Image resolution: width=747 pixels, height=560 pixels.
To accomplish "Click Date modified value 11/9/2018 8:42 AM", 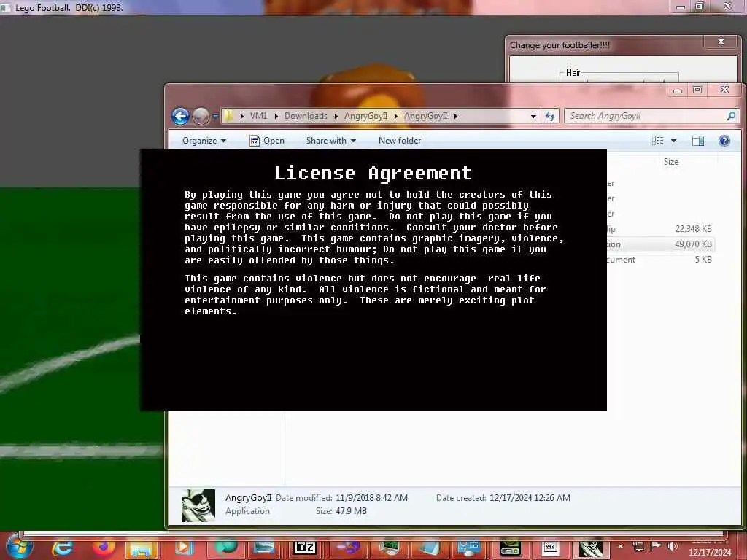I will coord(371,497).
